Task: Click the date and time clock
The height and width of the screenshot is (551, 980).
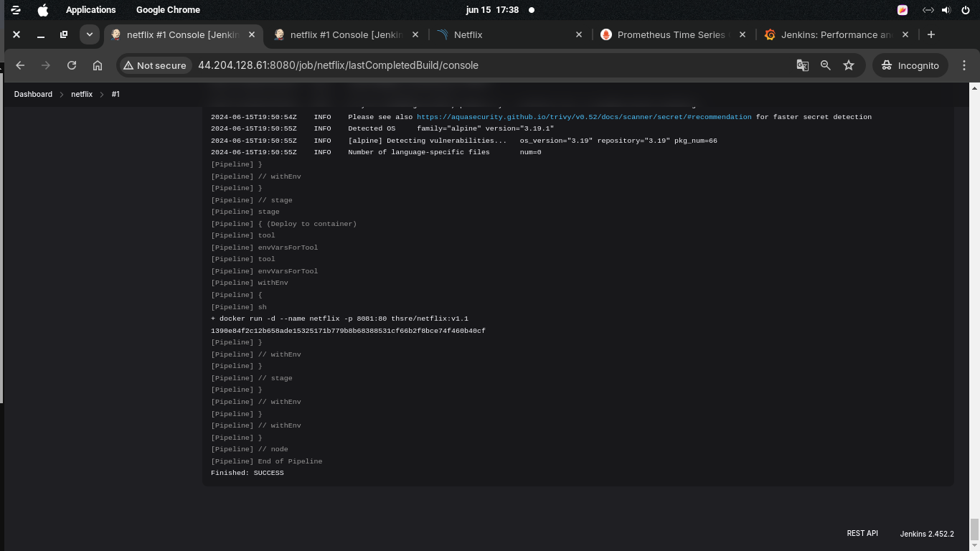Action: pyautogui.click(x=492, y=10)
